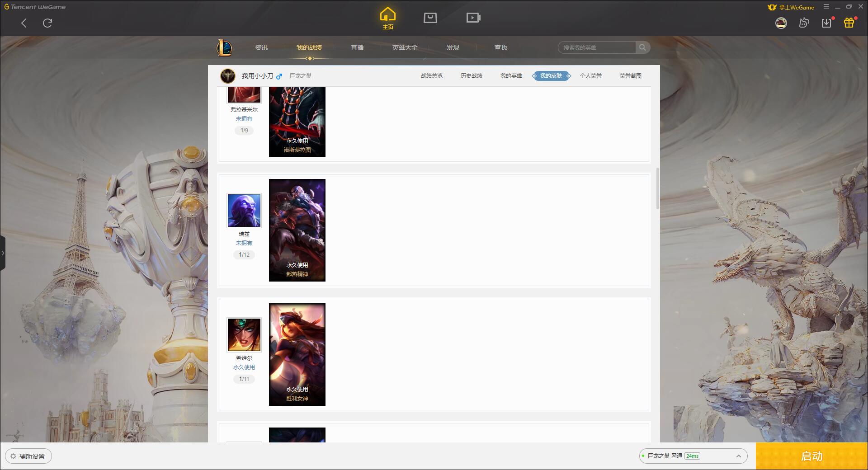Select the 我的皮肤 section
The height and width of the screenshot is (470, 868).
(551, 76)
